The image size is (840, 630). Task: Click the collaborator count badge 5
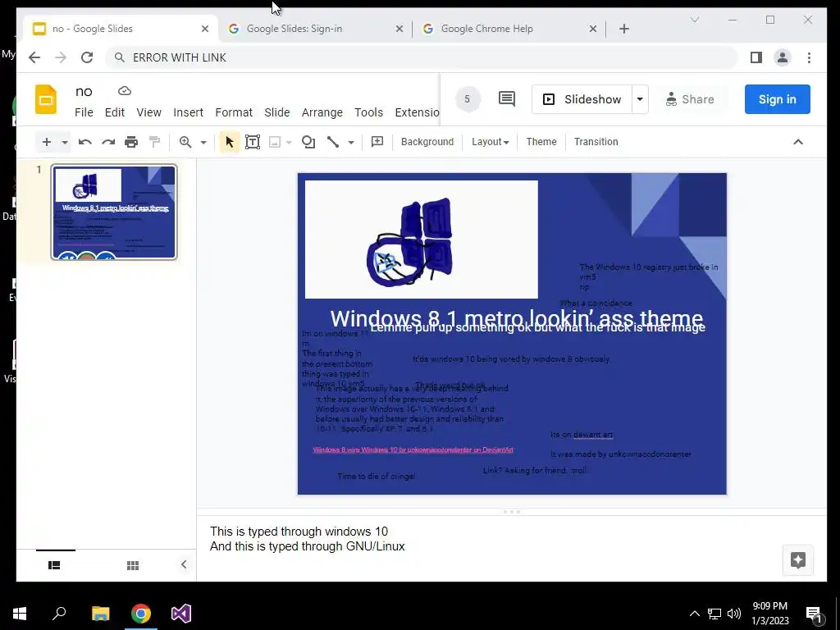click(467, 99)
